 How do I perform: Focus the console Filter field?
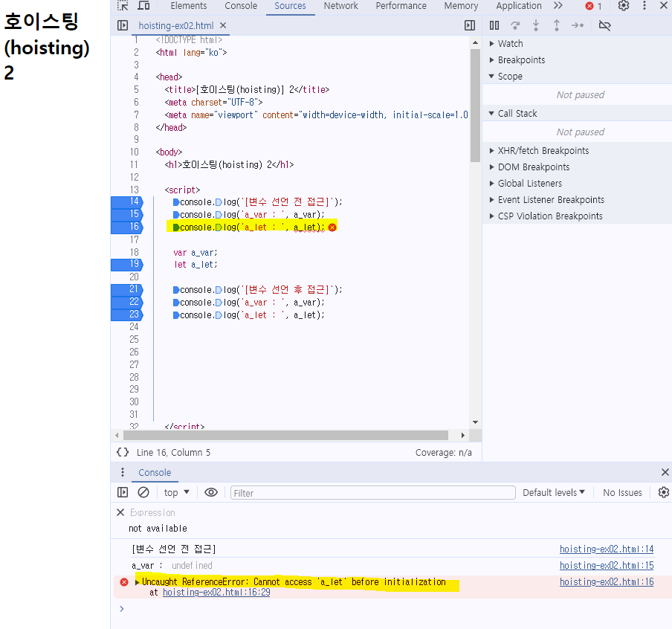(x=373, y=493)
